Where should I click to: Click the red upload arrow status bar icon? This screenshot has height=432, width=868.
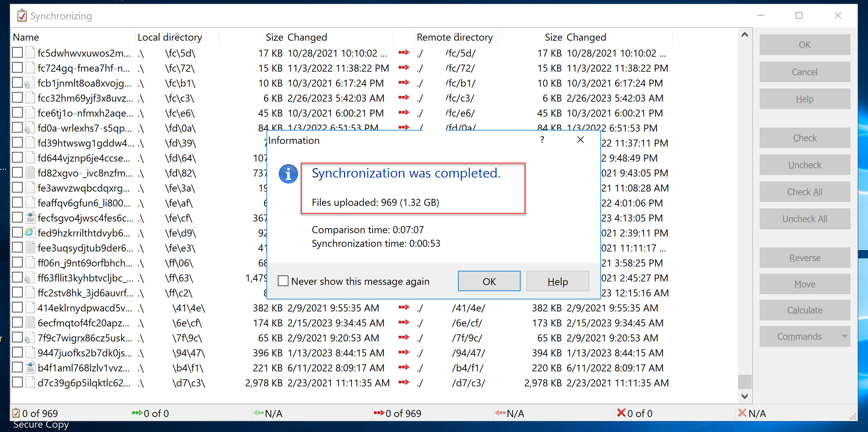pyautogui.click(x=379, y=413)
